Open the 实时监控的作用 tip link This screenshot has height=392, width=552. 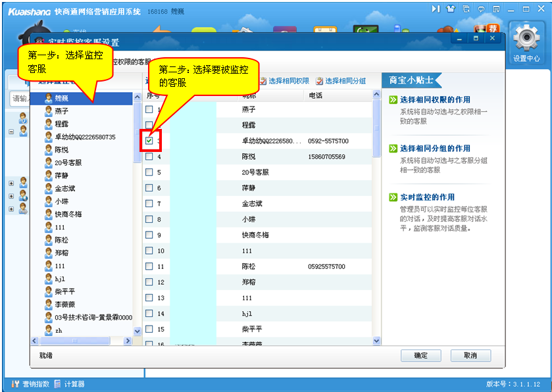[x=426, y=197]
